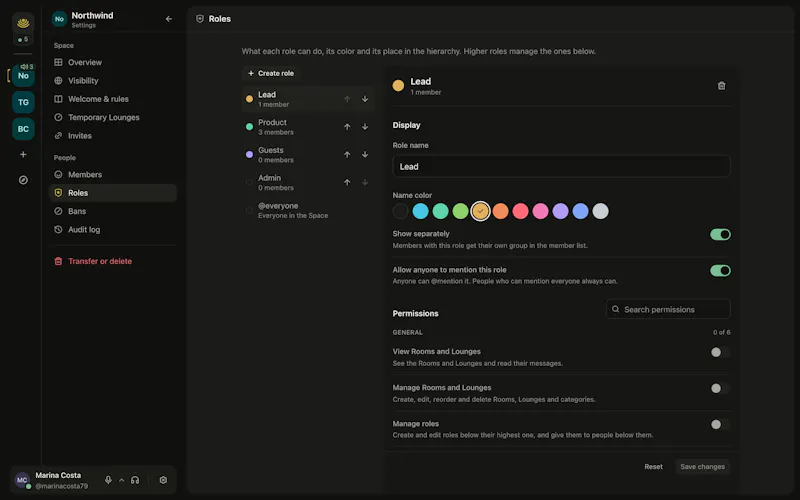Choose the teal green name color
The width and height of the screenshot is (800, 500).
click(440, 211)
